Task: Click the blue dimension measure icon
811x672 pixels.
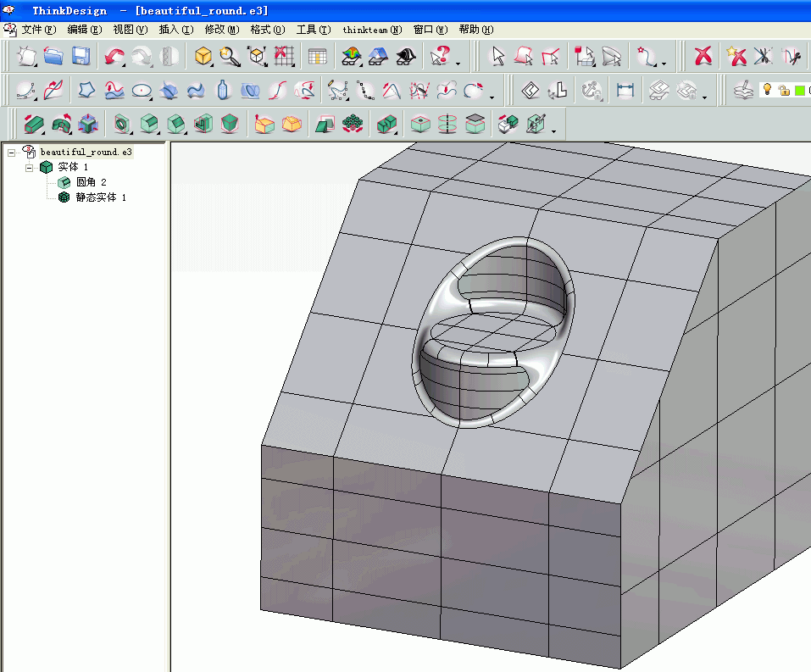Action: click(625, 91)
